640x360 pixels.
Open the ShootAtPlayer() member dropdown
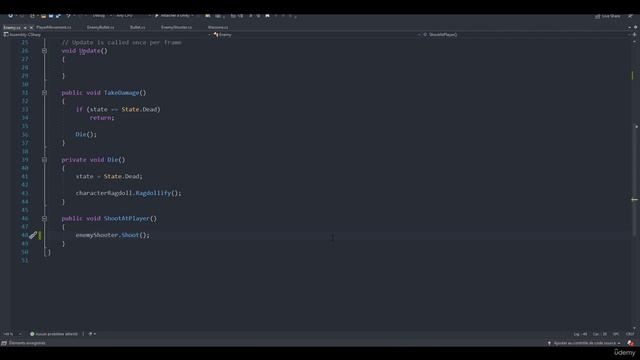pos(527,35)
